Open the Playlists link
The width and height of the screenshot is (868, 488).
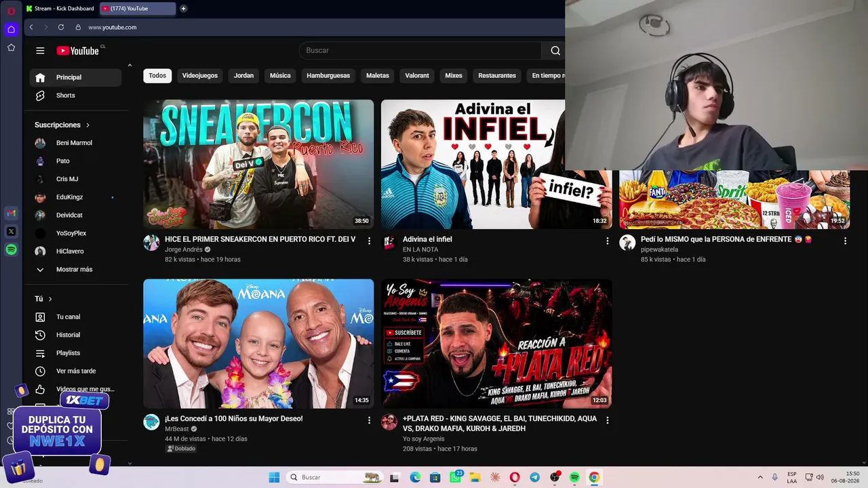click(76, 353)
